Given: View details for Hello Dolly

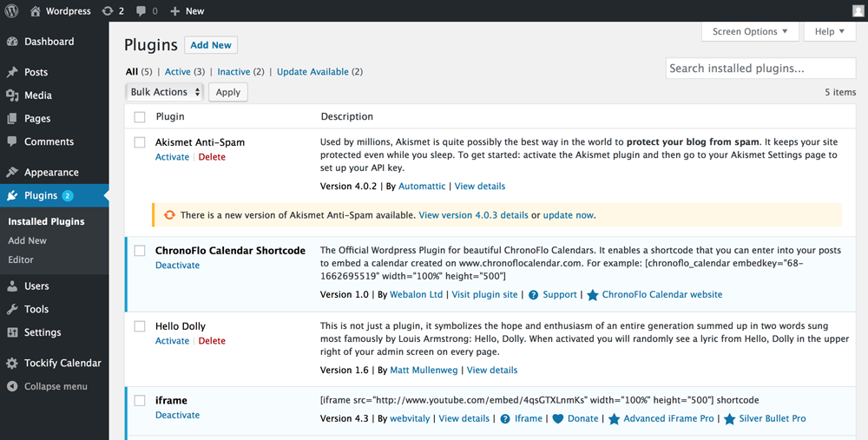Looking at the screenshot, I should [x=492, y=371].
